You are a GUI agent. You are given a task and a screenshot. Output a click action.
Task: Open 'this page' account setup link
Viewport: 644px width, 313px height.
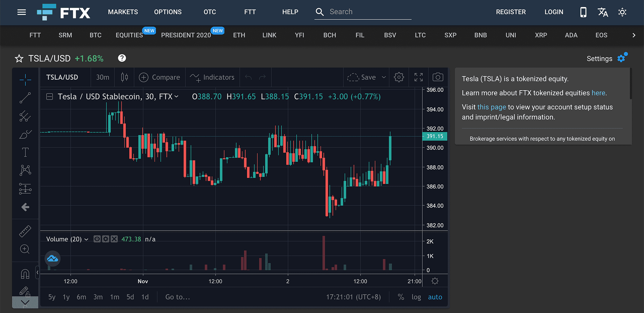coord(492,107)
